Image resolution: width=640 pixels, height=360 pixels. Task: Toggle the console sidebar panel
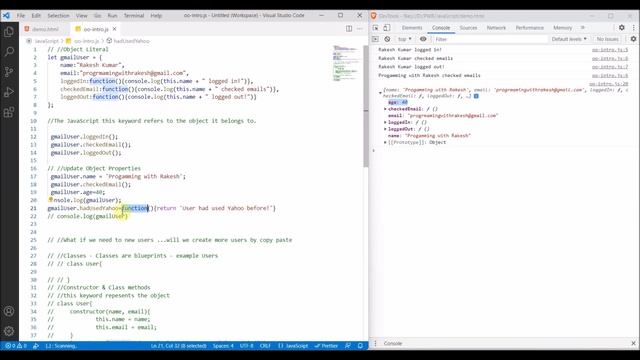click(x=376, y=39)
